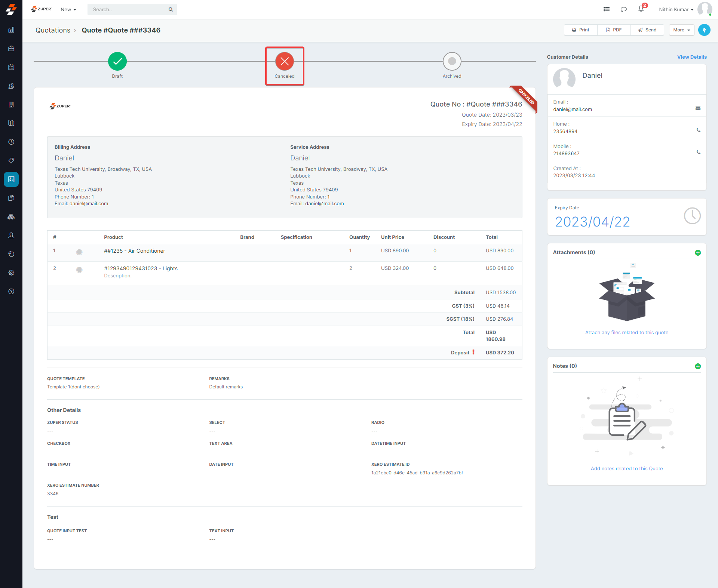This screenshot has height=588, width=718.
Task: Toggle the radio circle for Air Conditioner row
Action: [x=79, y=252]
